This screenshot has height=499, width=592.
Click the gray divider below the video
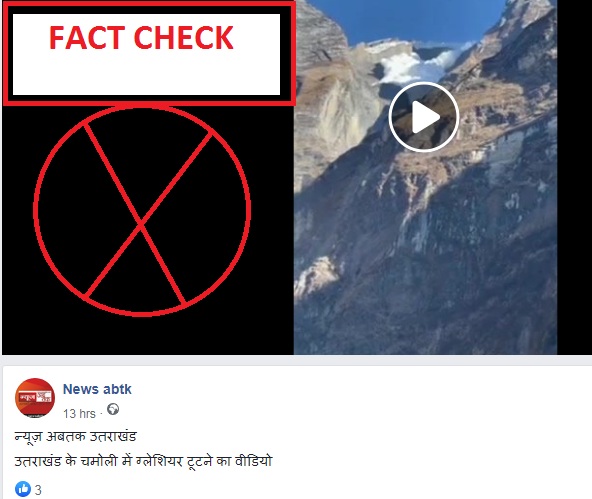point(296,360)
